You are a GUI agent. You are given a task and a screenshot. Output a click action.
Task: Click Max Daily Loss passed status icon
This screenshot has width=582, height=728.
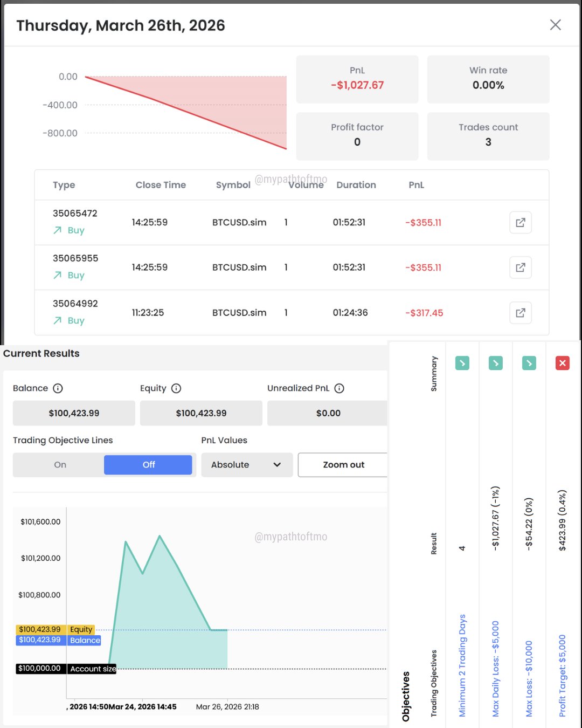pos(496,363)
